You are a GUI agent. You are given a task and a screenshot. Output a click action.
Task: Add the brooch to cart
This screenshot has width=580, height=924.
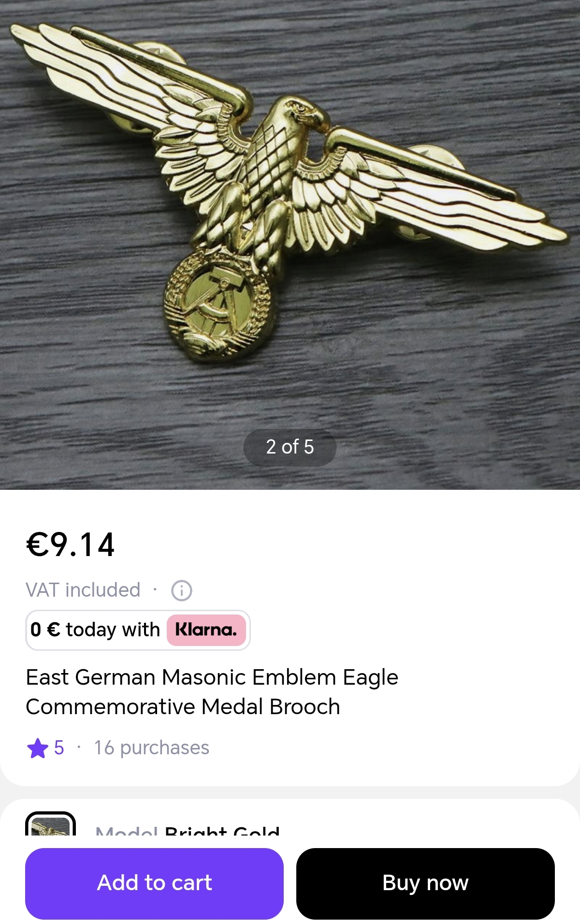coord(154,883)
